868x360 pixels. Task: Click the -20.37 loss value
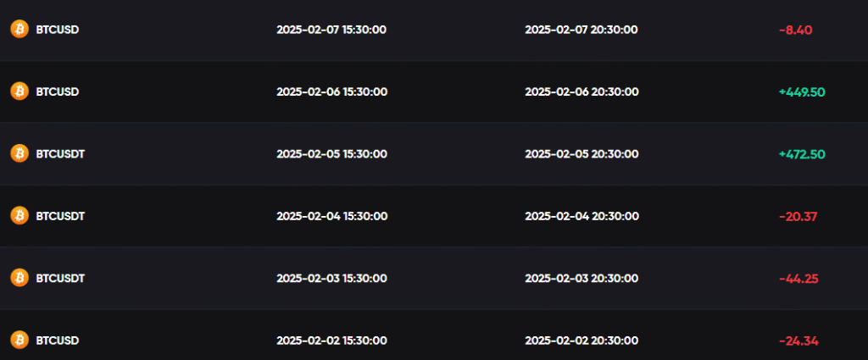[798, 216]
